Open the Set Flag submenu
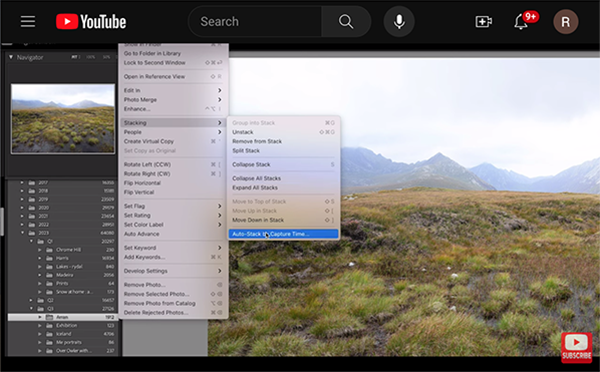This screenshot has width=600, height=372. tap(173, 206)
